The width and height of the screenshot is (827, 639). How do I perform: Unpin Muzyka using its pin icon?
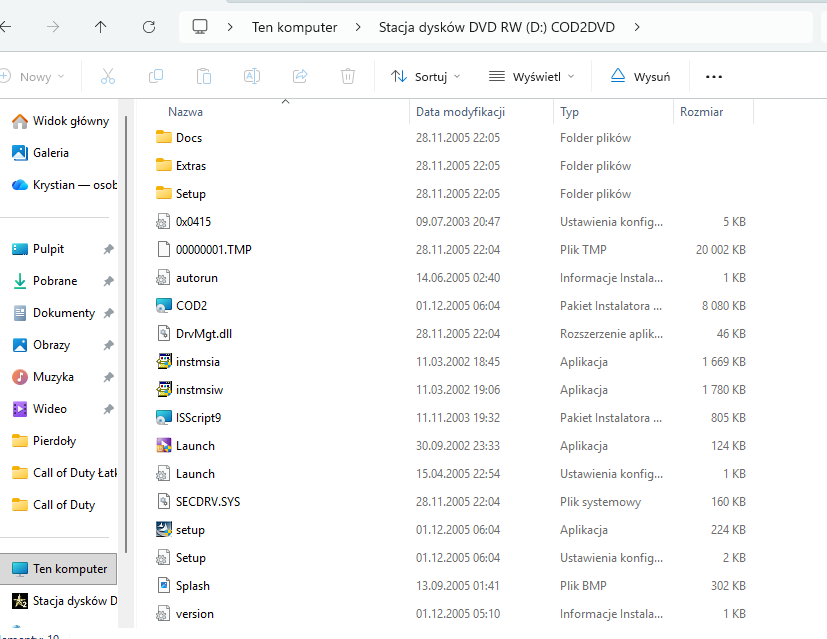click(109, 377)
